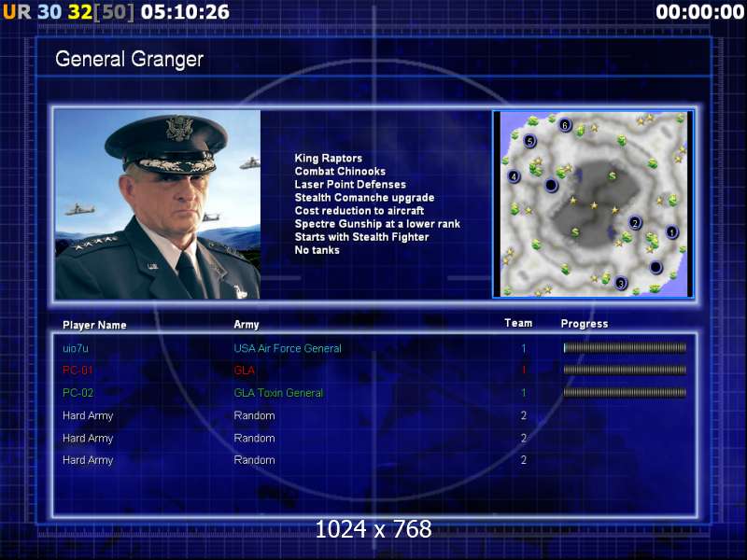Click the Progress column header

[x=585, y=324]
